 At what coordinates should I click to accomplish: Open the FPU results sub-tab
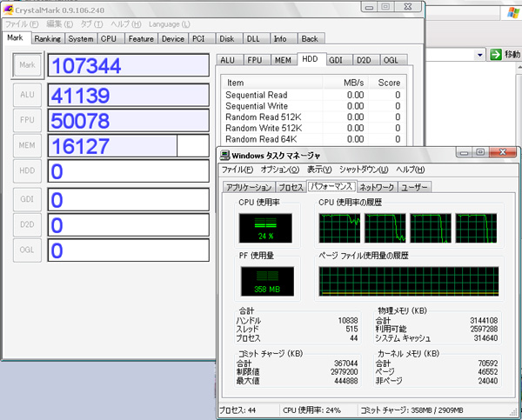point(255,60)
